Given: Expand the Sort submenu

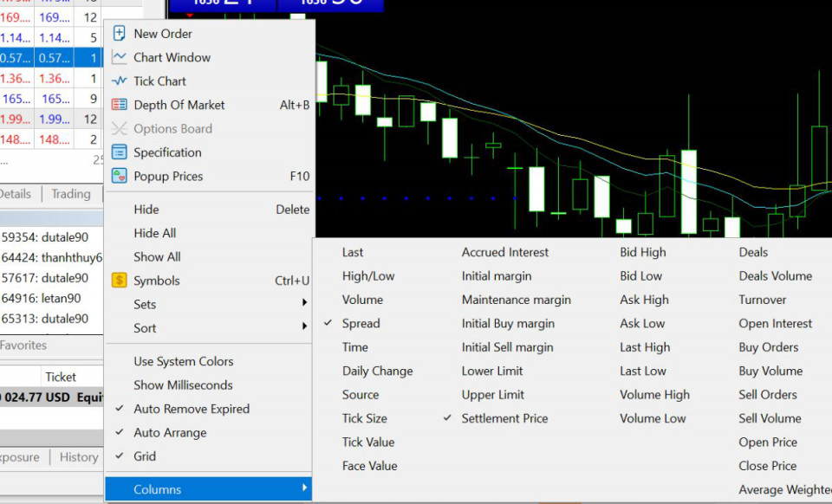Looking at the screenshot, I should [304, 327].
